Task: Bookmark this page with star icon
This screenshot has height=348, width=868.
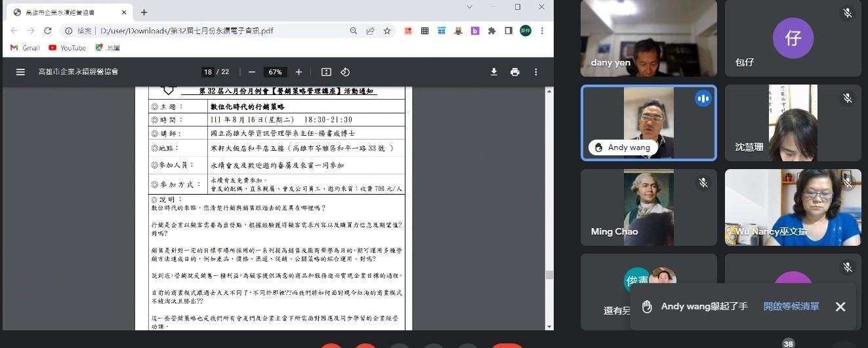Action: pos(387,31)
